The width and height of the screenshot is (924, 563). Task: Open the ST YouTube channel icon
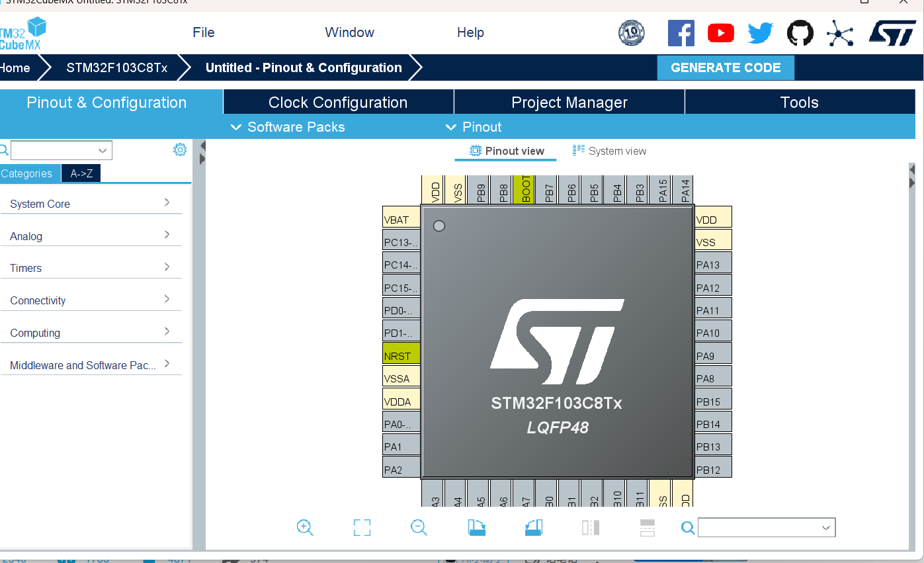tap(720, 32)
